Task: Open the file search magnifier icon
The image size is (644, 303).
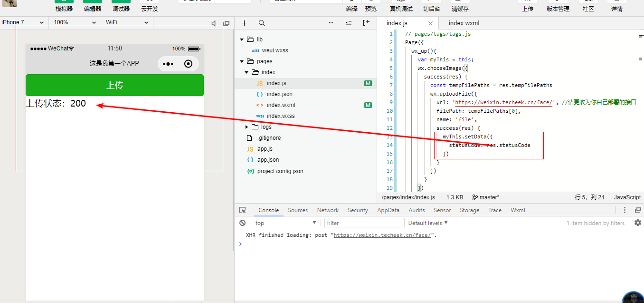Action: tap(262, 23)
